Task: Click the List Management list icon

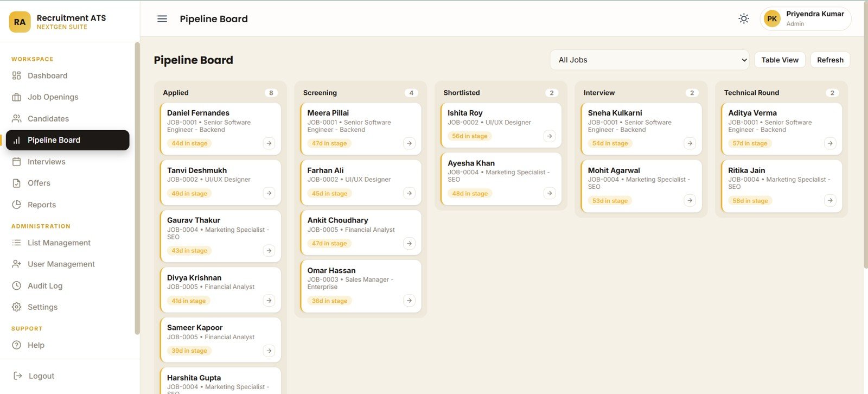Action: 17,243
